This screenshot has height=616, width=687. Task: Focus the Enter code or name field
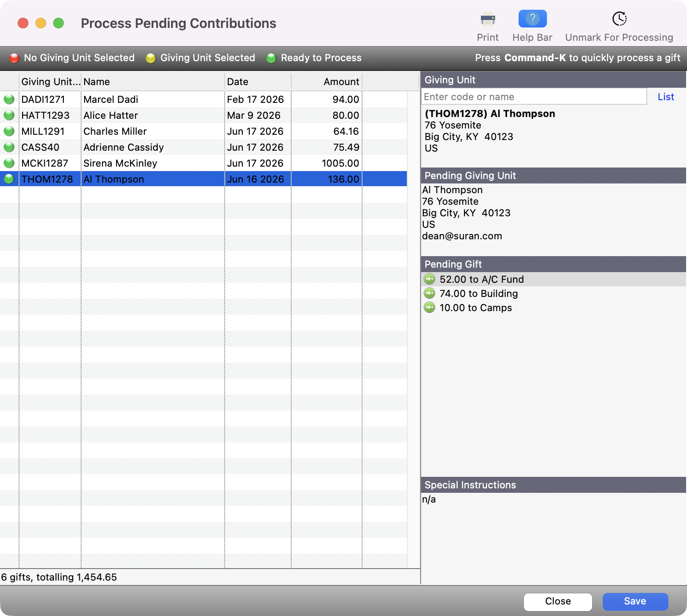click(534, 97)
